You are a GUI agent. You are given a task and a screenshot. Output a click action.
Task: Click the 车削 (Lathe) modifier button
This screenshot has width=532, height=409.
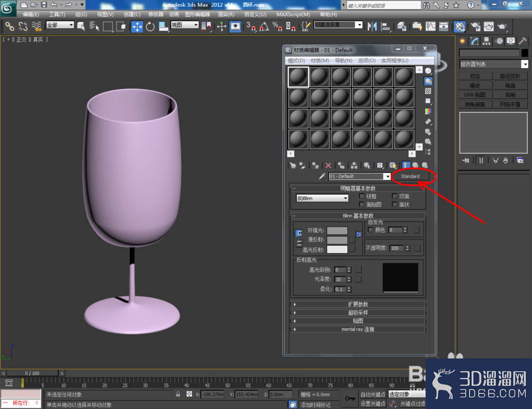[510, 95]
